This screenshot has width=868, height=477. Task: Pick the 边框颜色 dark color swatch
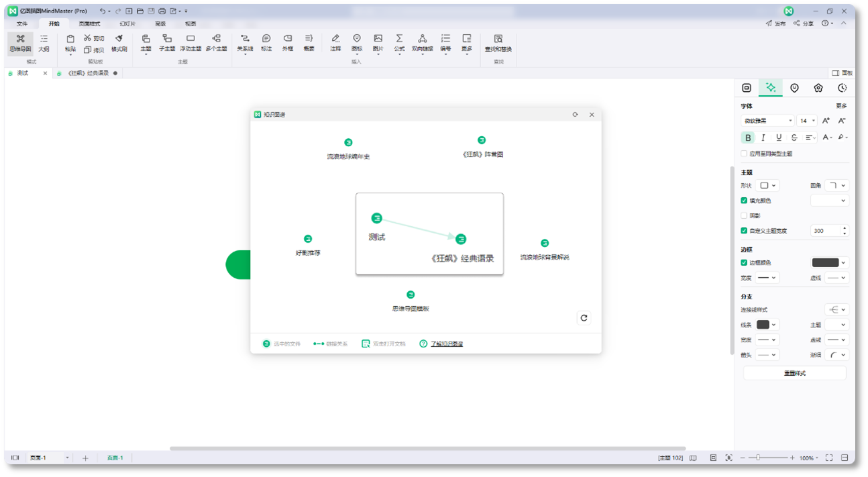click(x=825, y=263)
